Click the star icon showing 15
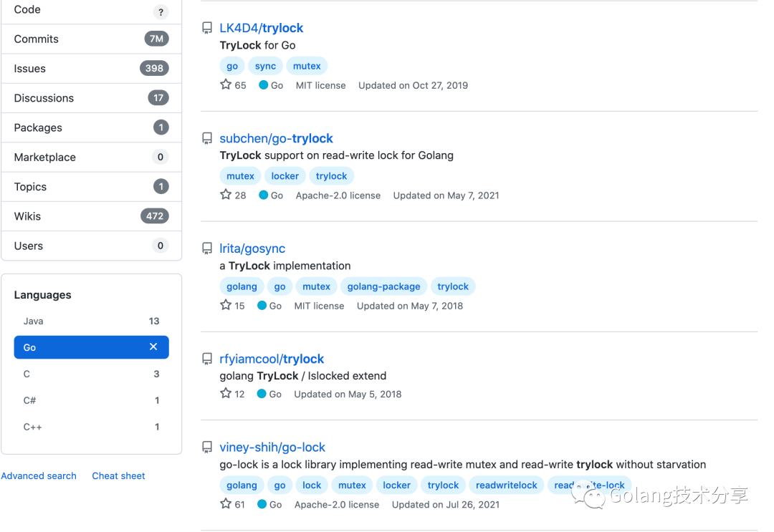Image resolution: width=774 pixels, height=532 pixels. click(226, 305)
